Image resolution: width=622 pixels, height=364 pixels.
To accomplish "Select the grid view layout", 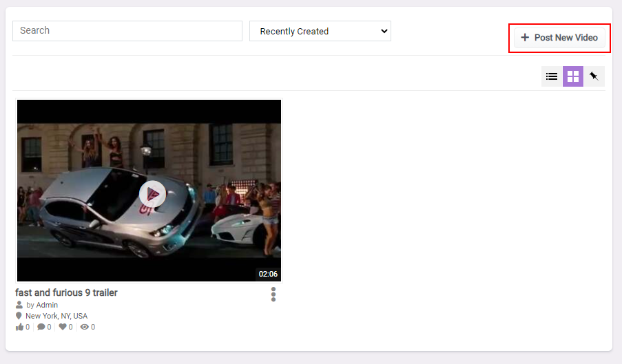I will (573, 76).
